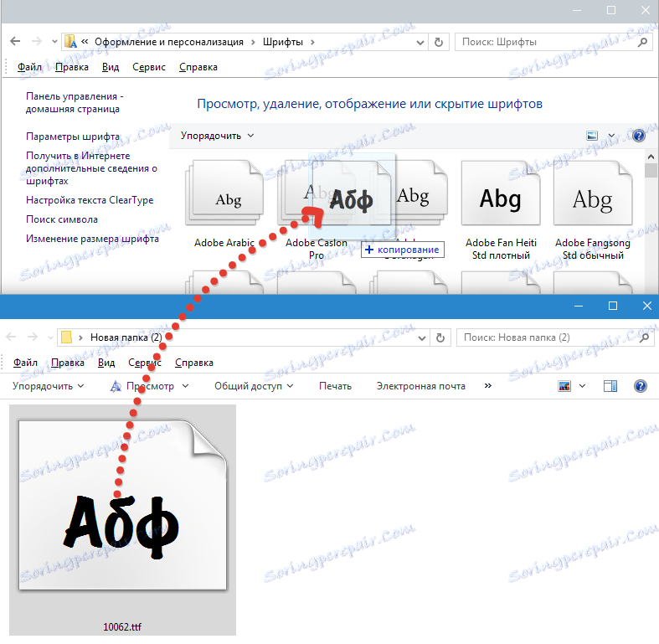Open Fonts address bar history dropdown
Screen dimensions: 659x644
420,42
